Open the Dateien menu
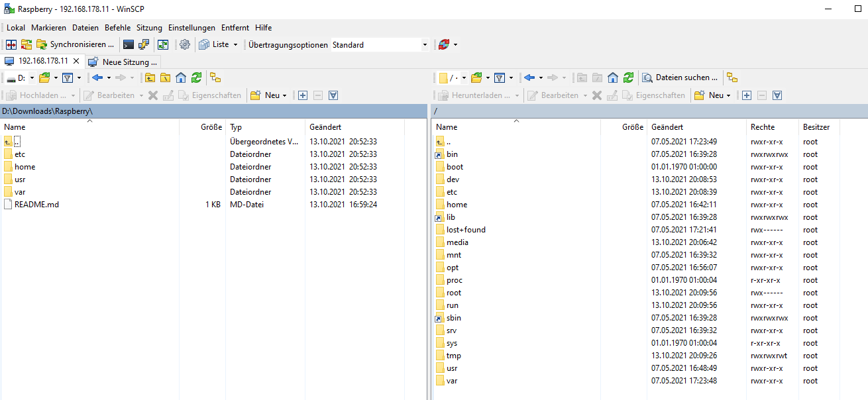The image size is (868, 400). pyautogui.click(x=85, y=28)
